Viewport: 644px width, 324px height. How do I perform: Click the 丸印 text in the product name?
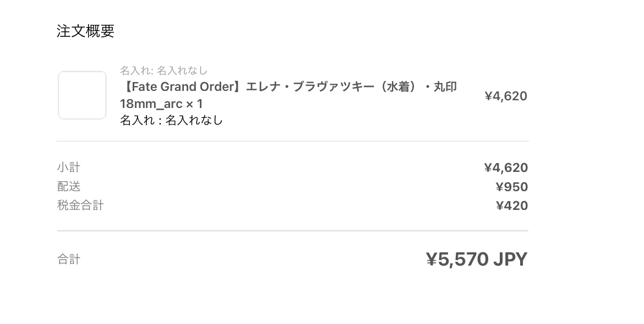click(445, 87)
